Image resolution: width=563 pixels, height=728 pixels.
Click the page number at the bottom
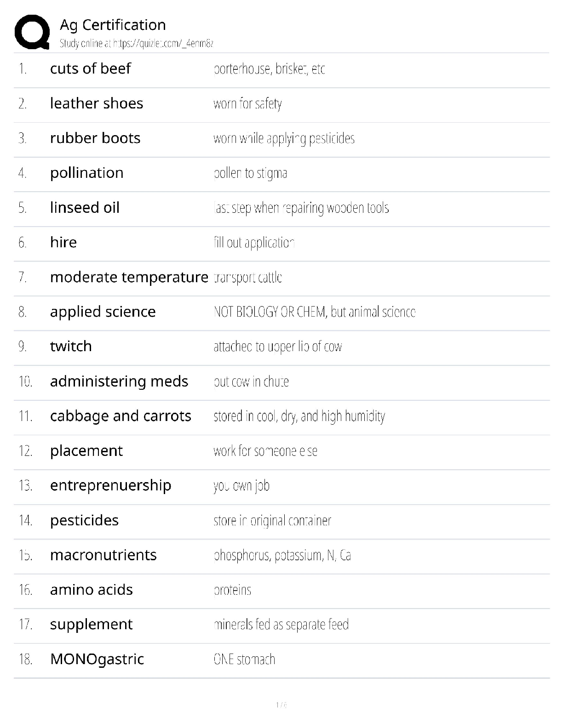(x=281, y=705)
